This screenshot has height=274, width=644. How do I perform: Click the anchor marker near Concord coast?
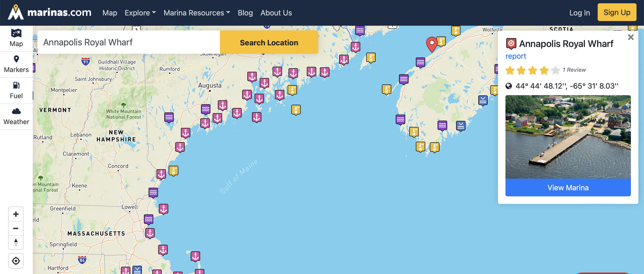tap(161, 174)
